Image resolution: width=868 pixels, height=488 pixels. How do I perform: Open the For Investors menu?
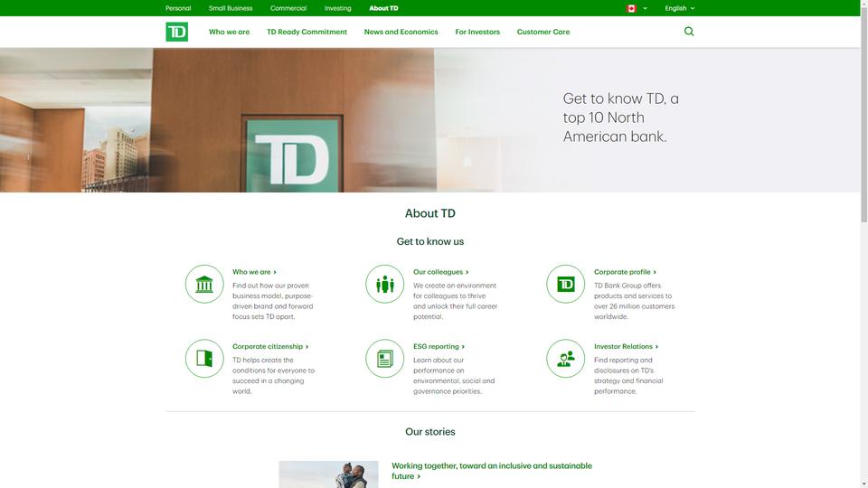pos(477,33)
